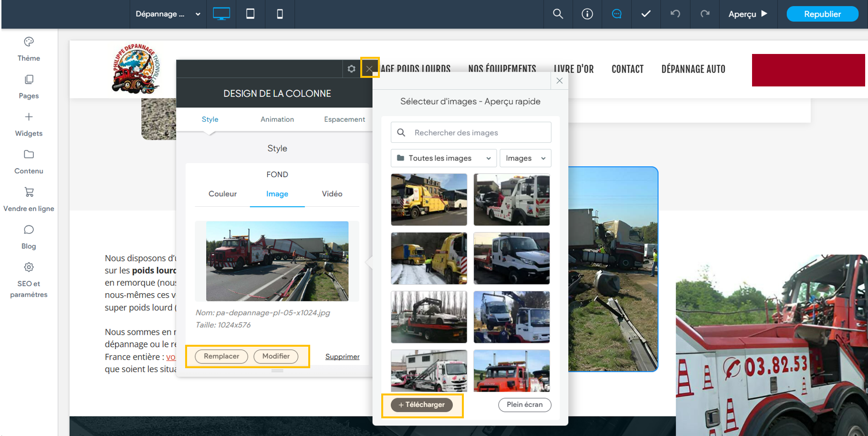The width and height of the screenshot is (868, 436).
Task: Open the LIVRE D'OR menu item
Action: 574,69
